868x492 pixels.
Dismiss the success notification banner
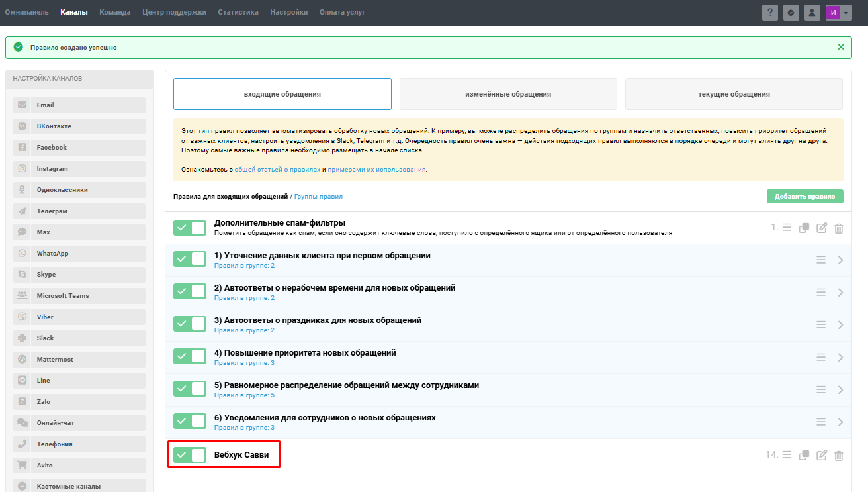point(841,47)
